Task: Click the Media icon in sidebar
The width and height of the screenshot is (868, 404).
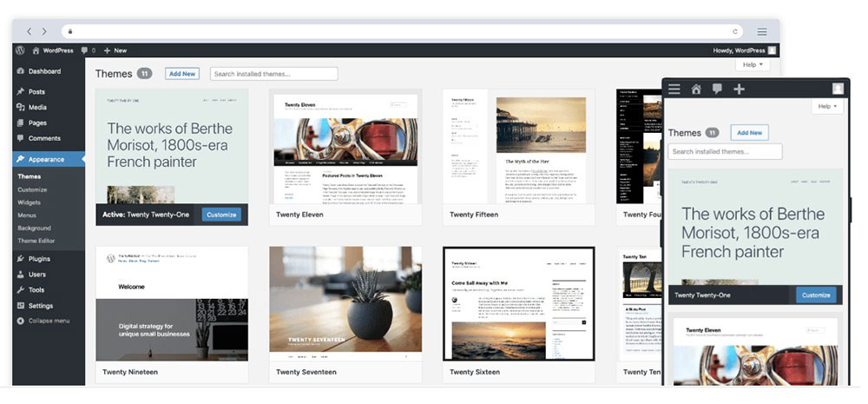Action: click(x=21, y=108)
